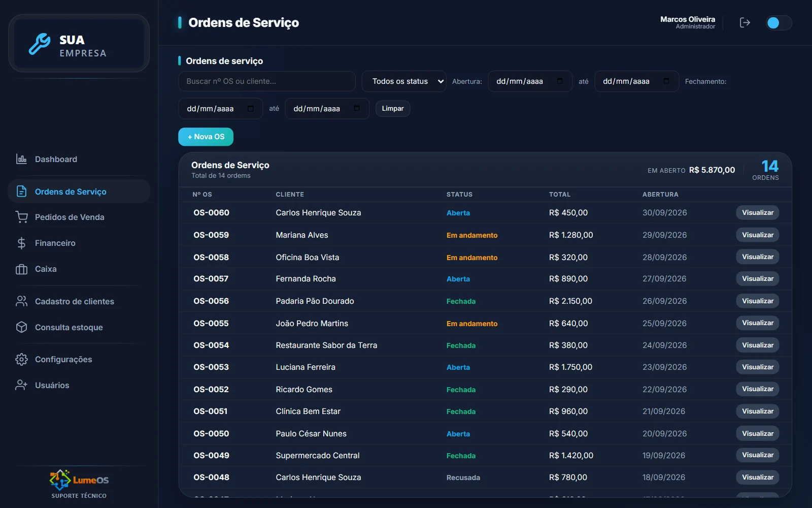
Task: Open calendar picker for Abertura start date
Action: 560,81
